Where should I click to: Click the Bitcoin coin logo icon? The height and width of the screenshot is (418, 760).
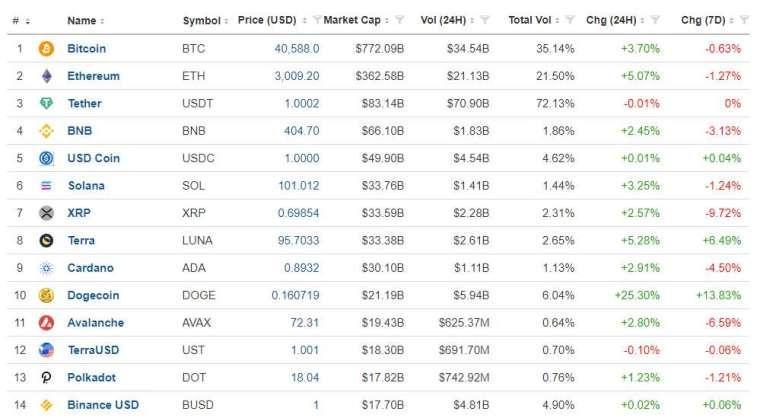(46, 48)
